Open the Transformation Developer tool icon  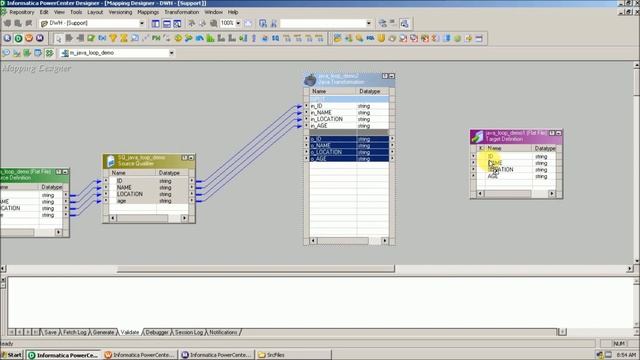pyautogui.click(x=27, y=53)
